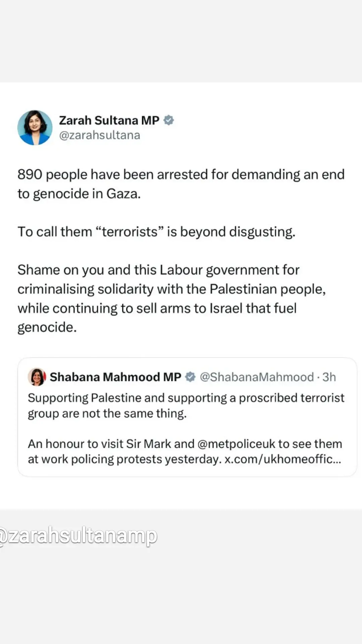Click the word 'Gaza' in the post

click(123, 194)
